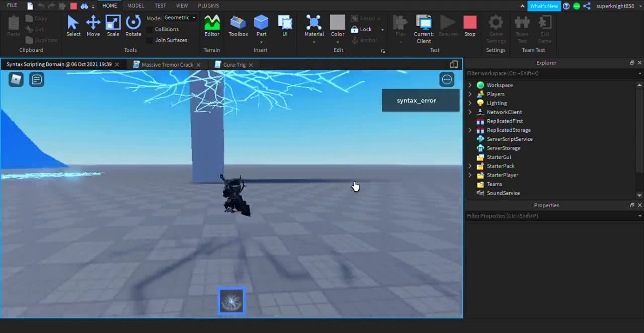Click the blue help question-mark icon

pos(567,6)
